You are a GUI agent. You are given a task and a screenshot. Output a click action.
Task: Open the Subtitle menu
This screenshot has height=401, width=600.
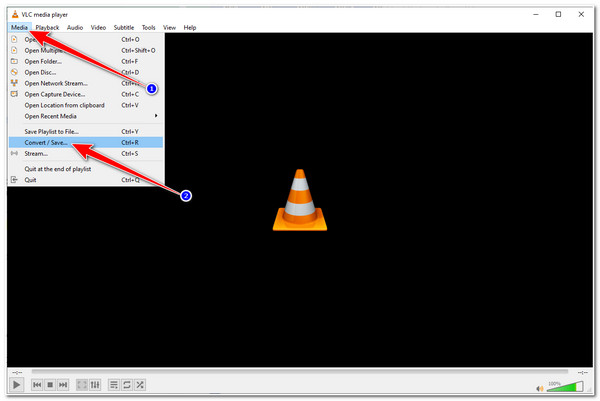coord(124,28)
